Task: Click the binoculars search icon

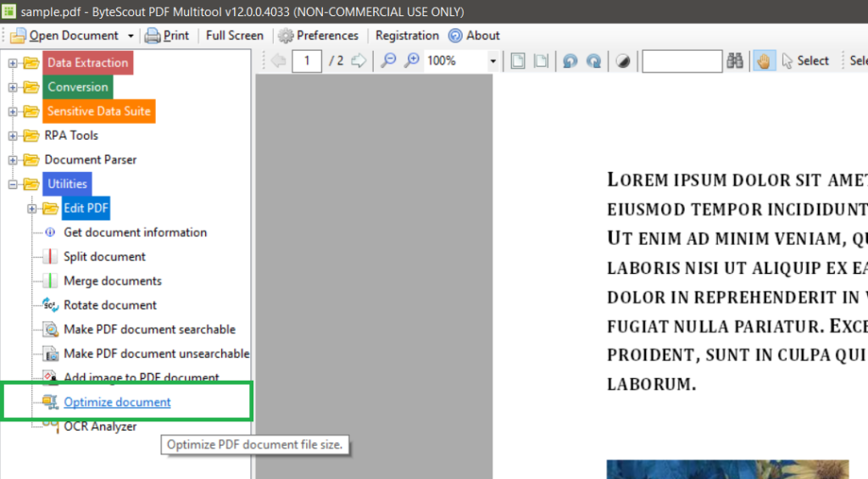Action: 736,61
